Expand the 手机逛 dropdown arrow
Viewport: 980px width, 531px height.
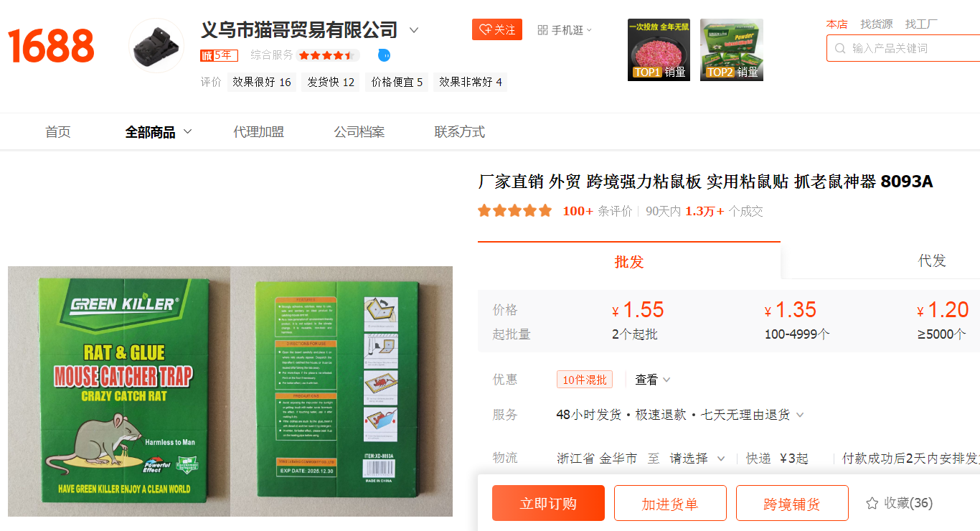(x=589, y=30)
